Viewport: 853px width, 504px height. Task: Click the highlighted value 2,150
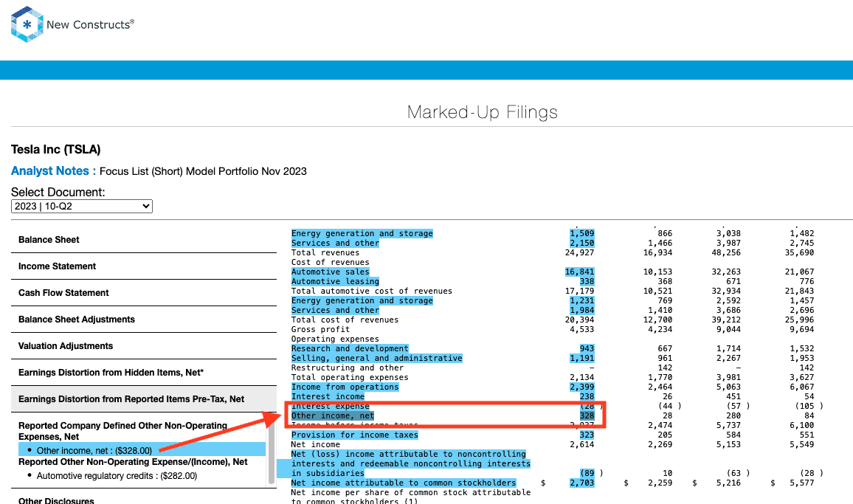(582, 244)
